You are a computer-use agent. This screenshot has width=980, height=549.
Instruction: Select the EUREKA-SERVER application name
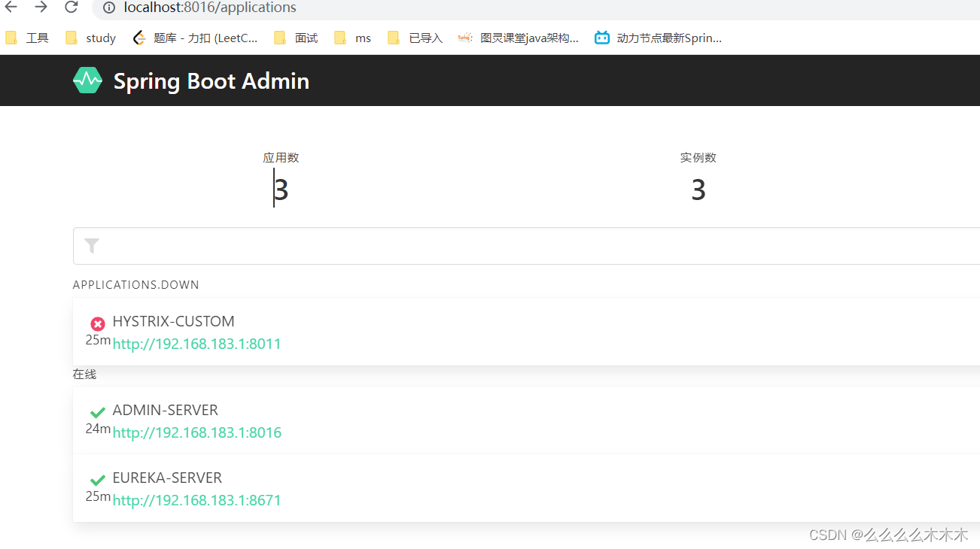coord(167,478)
